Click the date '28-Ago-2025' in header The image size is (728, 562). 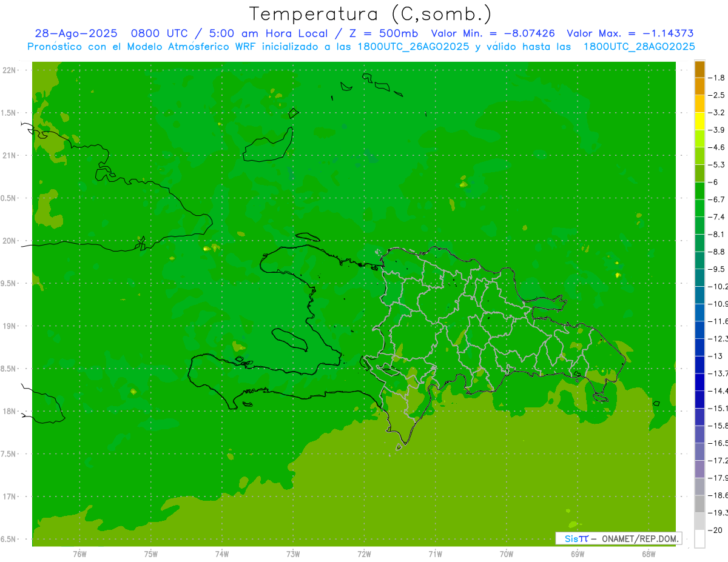click(x=76, y=34)
